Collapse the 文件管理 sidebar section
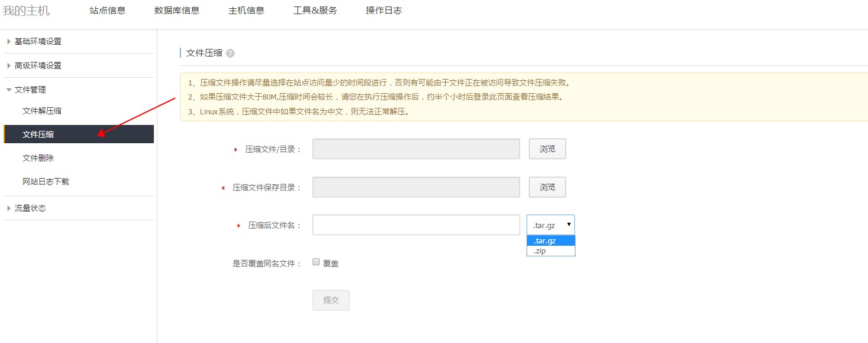This screenshot has width=868, height=343. 30,90
